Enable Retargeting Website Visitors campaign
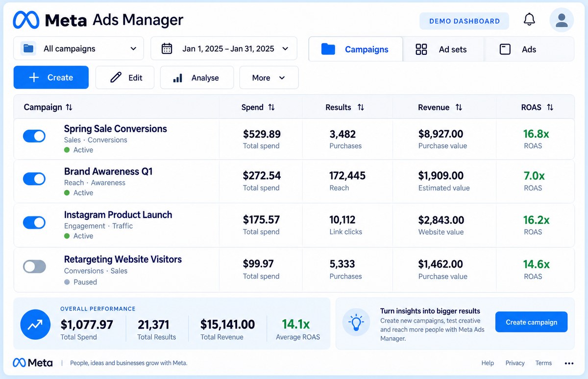This screenshot has height=379, width=588. (34, 266)
